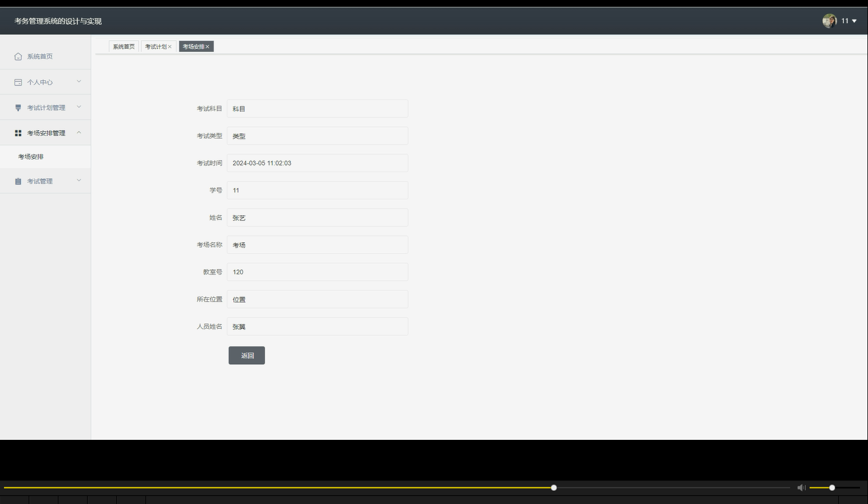Click the home icon beside 系统首页
Screen dimensions: 868x504
click(x=18, y=57)
